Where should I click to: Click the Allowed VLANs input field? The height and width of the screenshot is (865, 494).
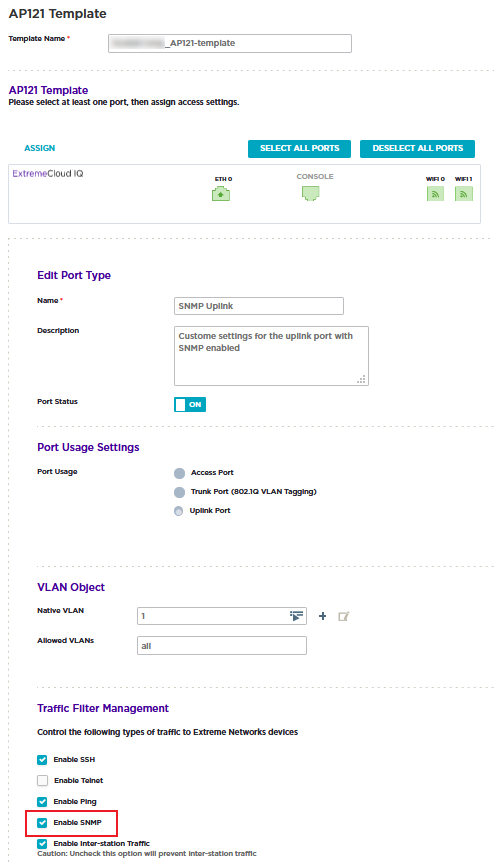222,645
